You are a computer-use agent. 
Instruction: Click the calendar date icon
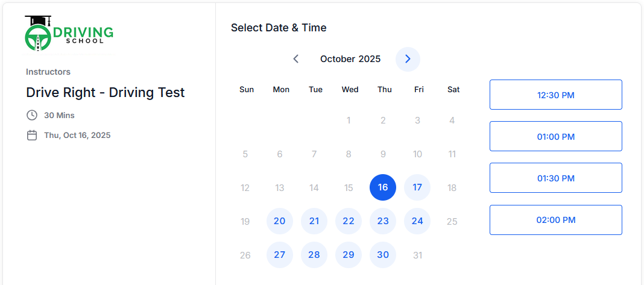pyautogui.click(x=32, y=135)
